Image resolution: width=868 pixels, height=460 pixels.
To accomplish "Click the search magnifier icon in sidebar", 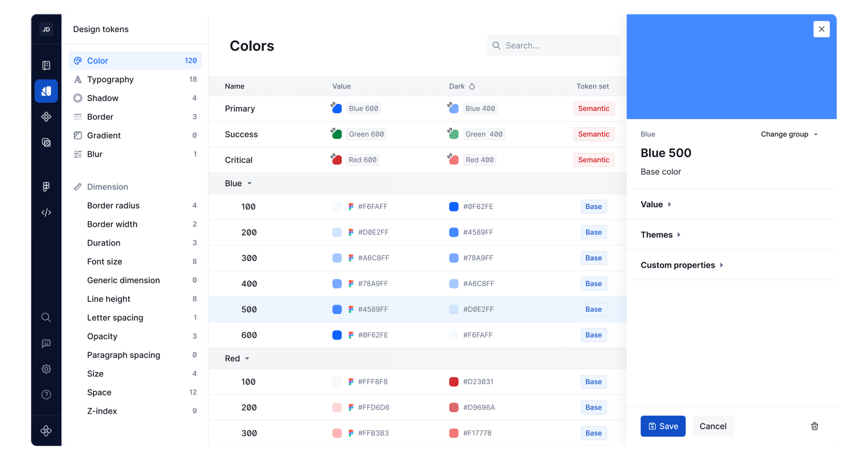I will point(46,318).
